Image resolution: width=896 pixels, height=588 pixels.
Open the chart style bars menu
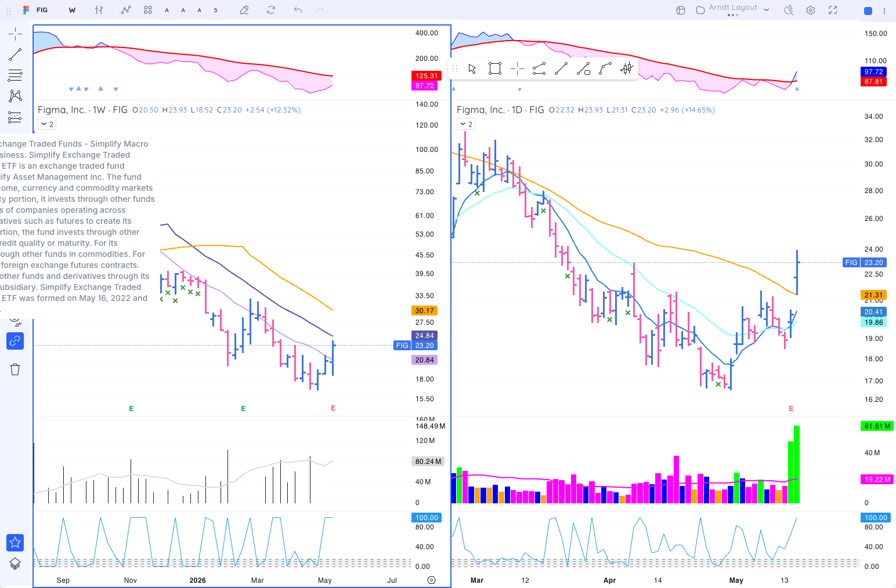(x=99, y=10)
